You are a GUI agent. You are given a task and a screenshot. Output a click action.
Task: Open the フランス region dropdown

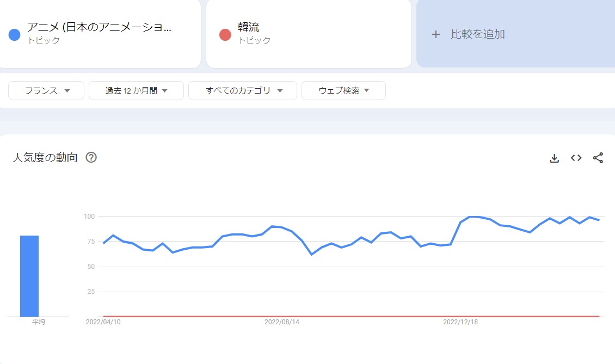tap(46, 91)
